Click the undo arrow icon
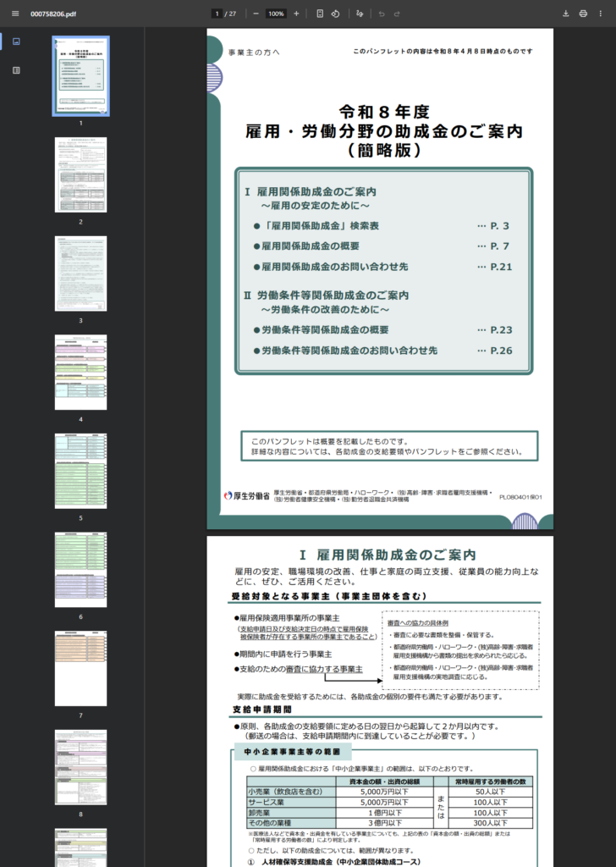The image size is (616, 867). pyautogui.click(x=382, y=14)
